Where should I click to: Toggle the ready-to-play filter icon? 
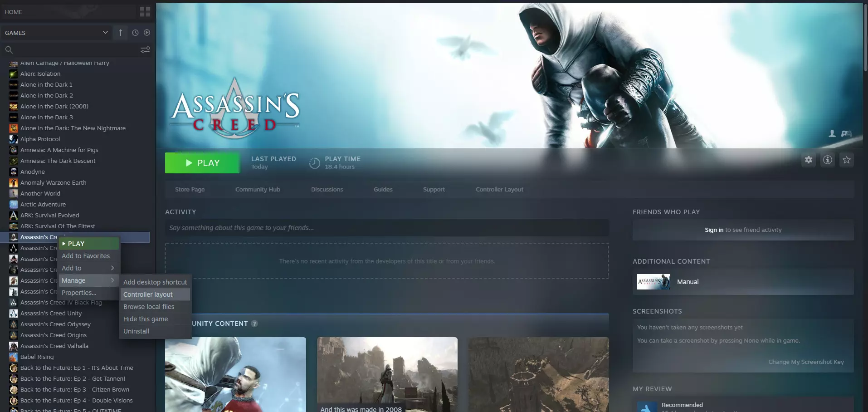[x=147, y=33]
